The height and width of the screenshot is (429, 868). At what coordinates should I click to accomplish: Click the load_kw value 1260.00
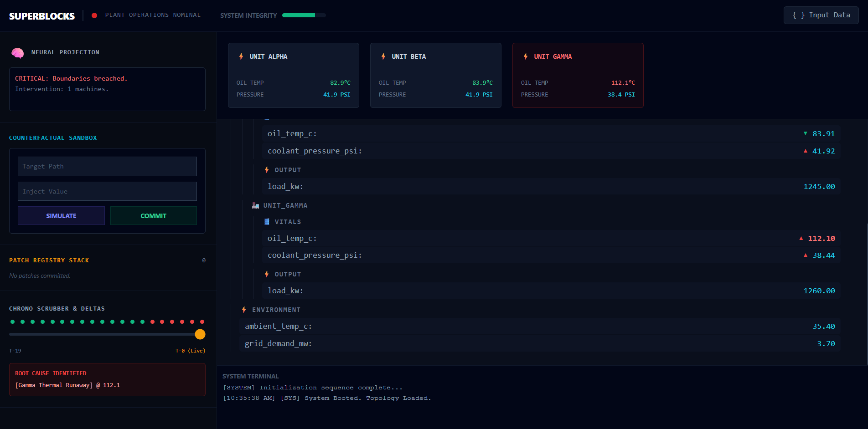point(819,291)
